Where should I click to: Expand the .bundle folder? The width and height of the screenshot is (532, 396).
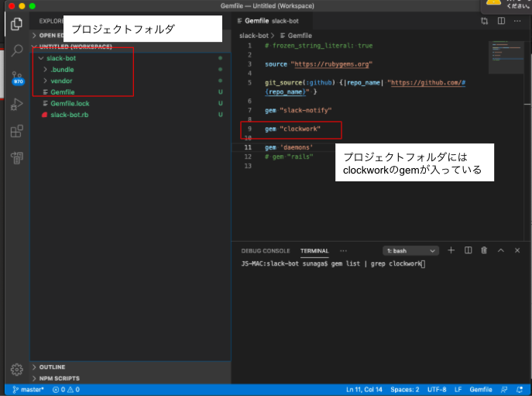point(45,69)
